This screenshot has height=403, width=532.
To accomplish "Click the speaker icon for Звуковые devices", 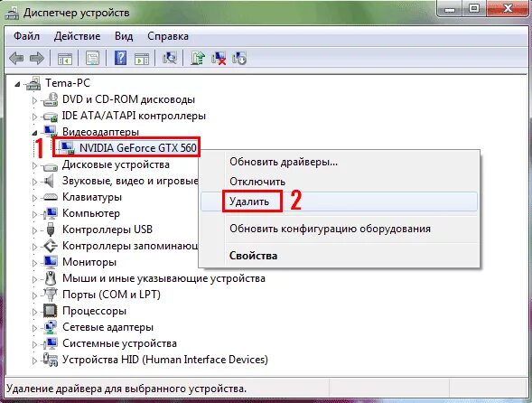I will (50, 181).
